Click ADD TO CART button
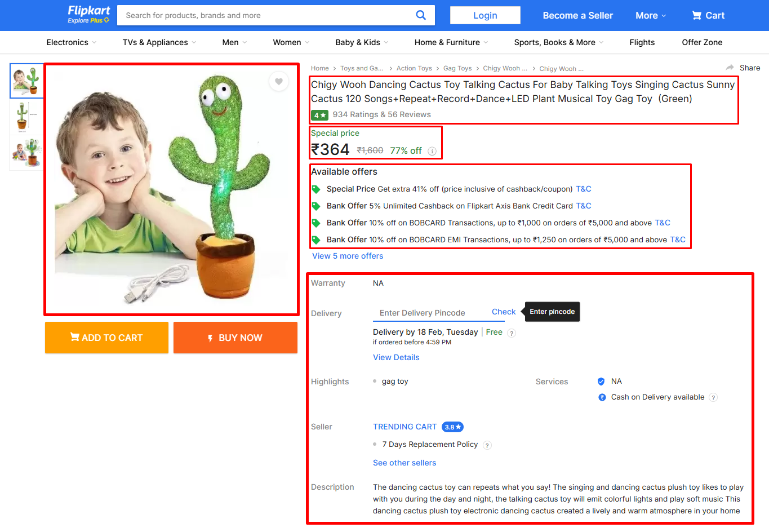This screenshot has height=532, width=769. [x=106, y=338]
